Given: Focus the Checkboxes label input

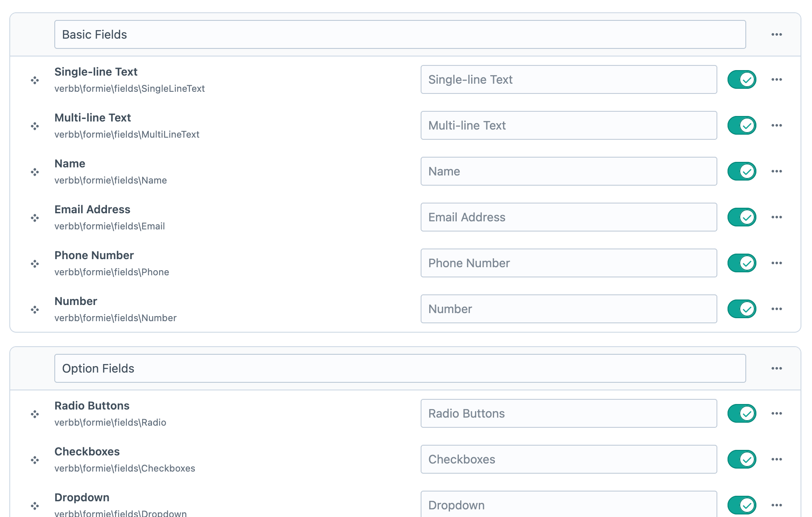Looking at the screenshot, I should [x=569, y=459].
